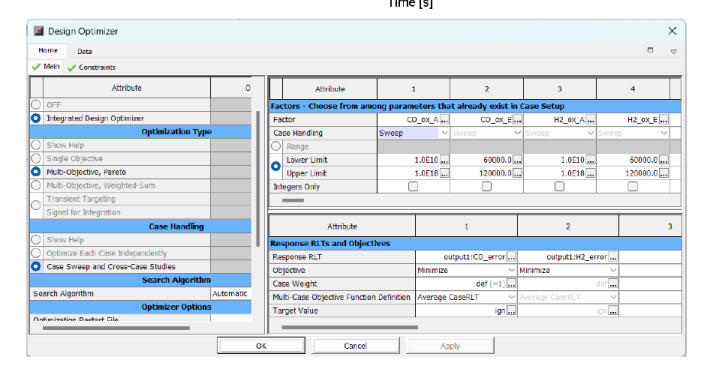704x375 pixels.
Task: Click the Optimizer Options section header
Action: click(x=141, y=307)
